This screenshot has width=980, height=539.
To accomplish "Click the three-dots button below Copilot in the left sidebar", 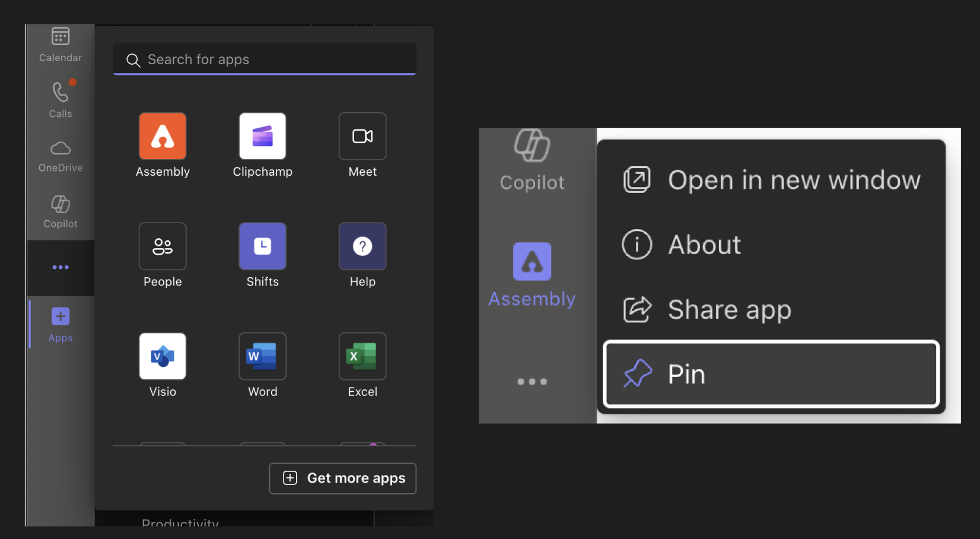I will click(61, 267).
